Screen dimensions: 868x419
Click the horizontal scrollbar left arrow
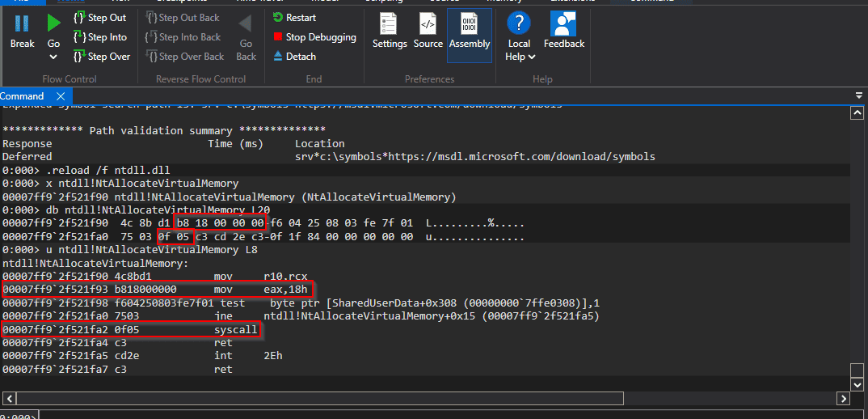point(10,398)
